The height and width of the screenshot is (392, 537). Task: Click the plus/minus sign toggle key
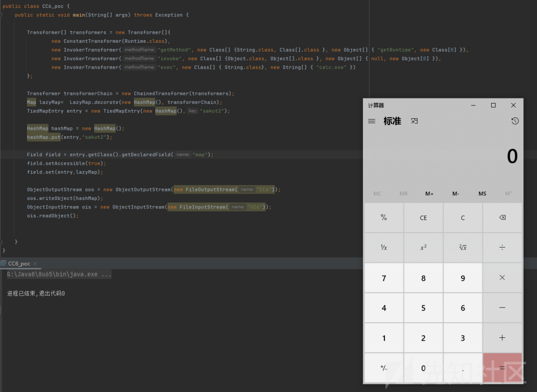point(384,368)
